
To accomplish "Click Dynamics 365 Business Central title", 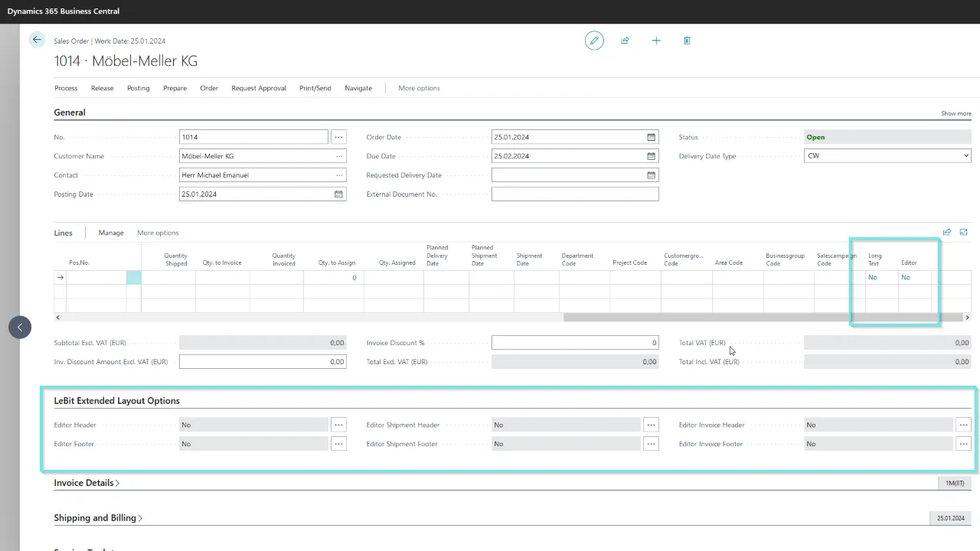I will 64,11.
